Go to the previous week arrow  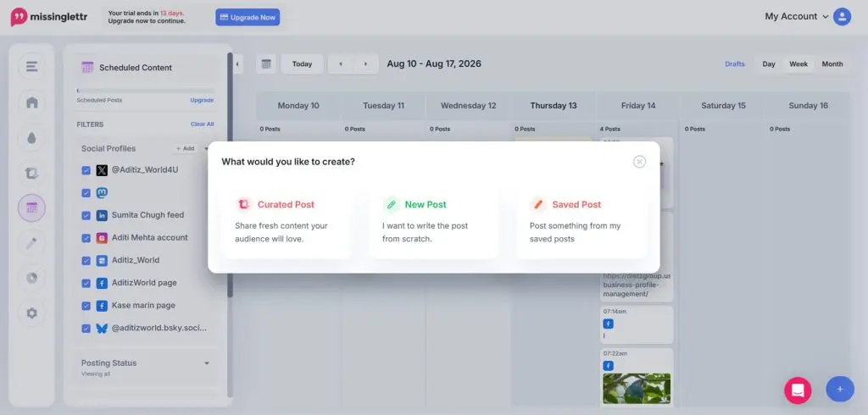341,64
